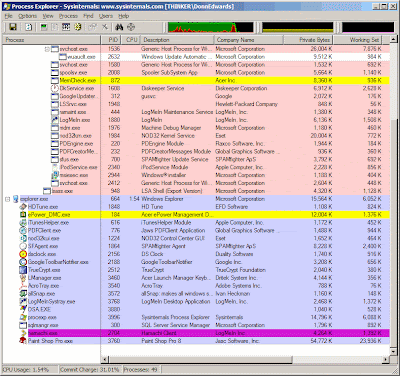Image resolution: width=400 pixels, height=376 pixels.
Task: Sort by the Working Set column header
Action: click(x=358, y=40)
